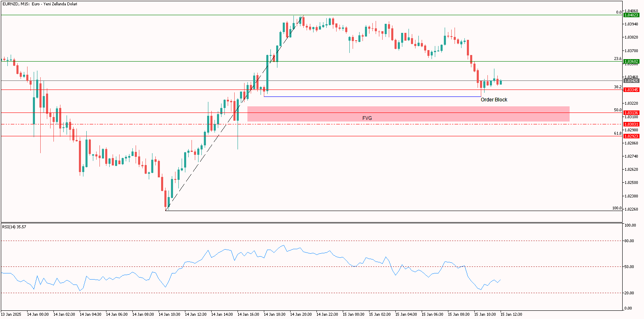Image resolution: width=644 pixels, height=319 pixels.
Task: Click the 100.00 RSI scale value
Action: click(630, 225)
